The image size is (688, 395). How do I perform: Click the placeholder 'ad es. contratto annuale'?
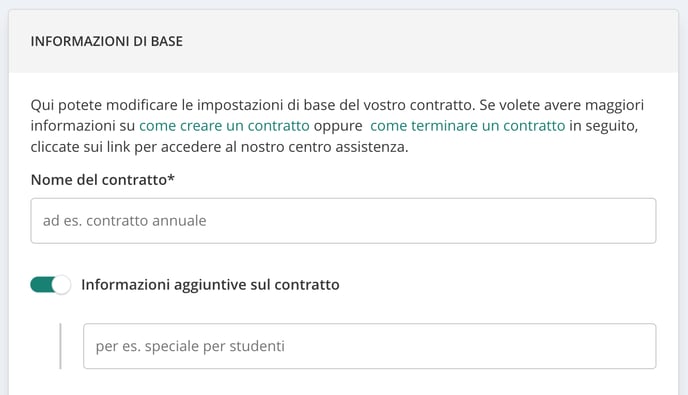(125, 221)
